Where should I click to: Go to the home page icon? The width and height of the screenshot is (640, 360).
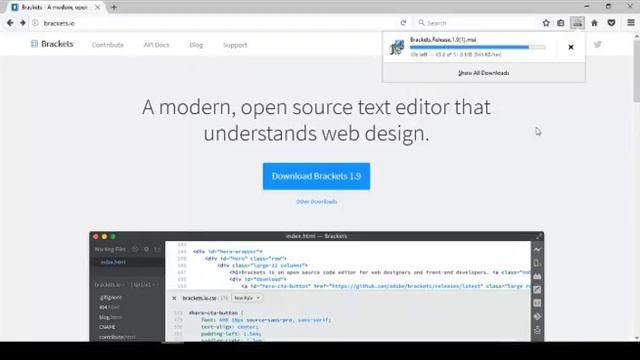coord(594,23)
